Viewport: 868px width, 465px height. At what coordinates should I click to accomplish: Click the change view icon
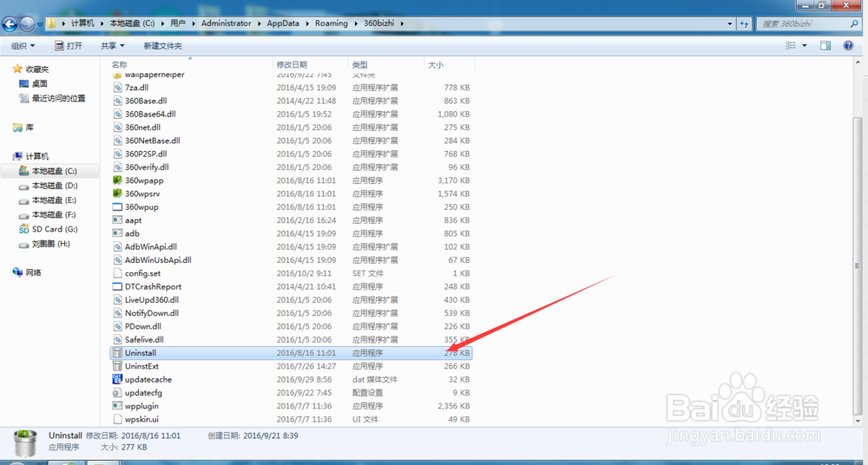[x=791, y=45]
